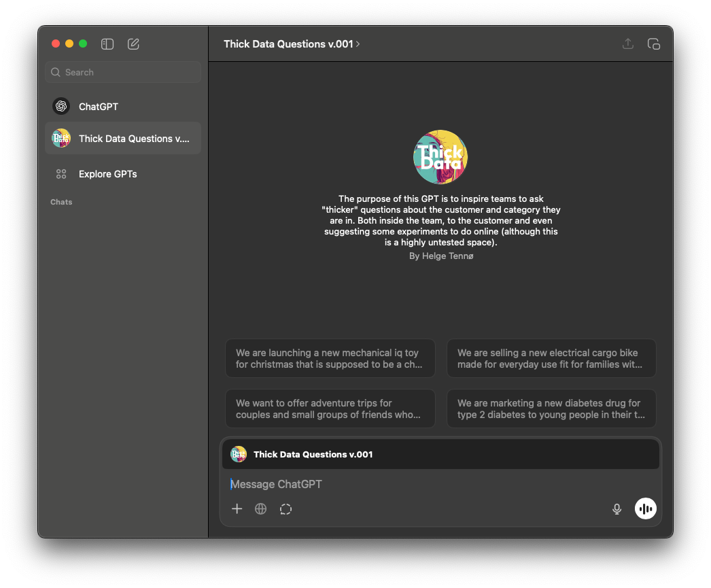Open the companion window icon at top right
Screen dimensions: 711x588
click(x=653, y=44)
